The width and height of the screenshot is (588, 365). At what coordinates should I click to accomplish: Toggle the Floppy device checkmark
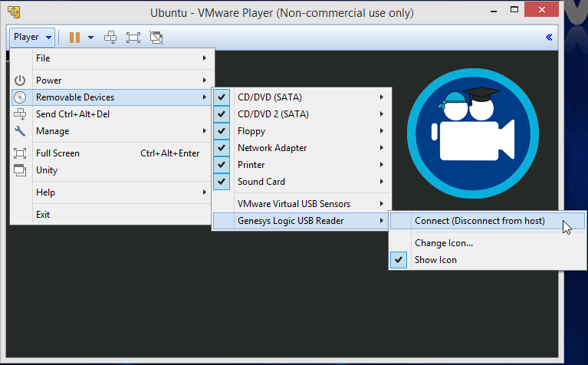[x=222, y=131]
